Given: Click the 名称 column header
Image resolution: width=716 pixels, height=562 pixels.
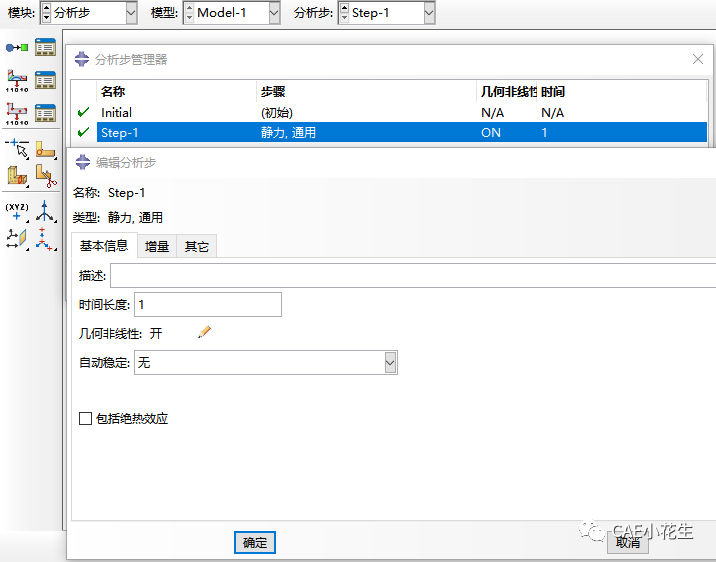Looking at the screenshot, I should point(176,92).
